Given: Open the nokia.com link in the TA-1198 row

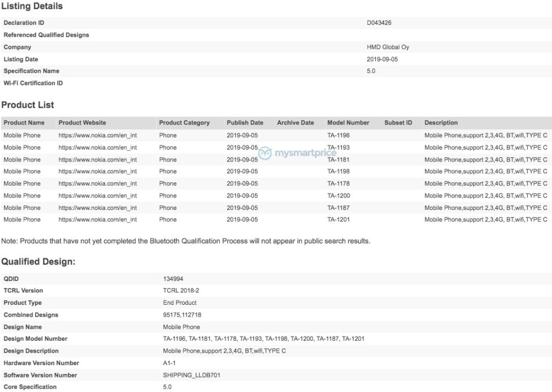Looking at the screenshot, I should click(x=98, y=172).
